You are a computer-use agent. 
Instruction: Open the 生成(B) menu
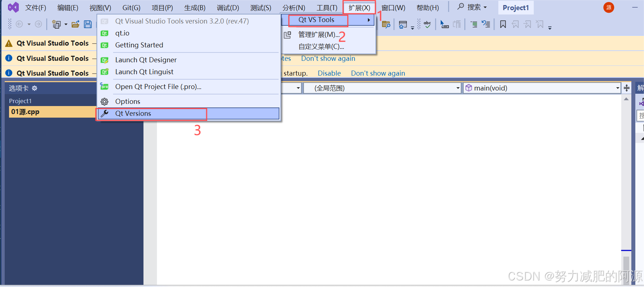click(195, 8)
